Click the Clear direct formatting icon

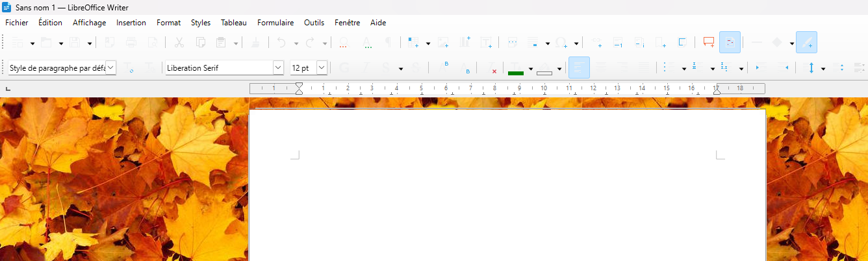click(491, 68)
